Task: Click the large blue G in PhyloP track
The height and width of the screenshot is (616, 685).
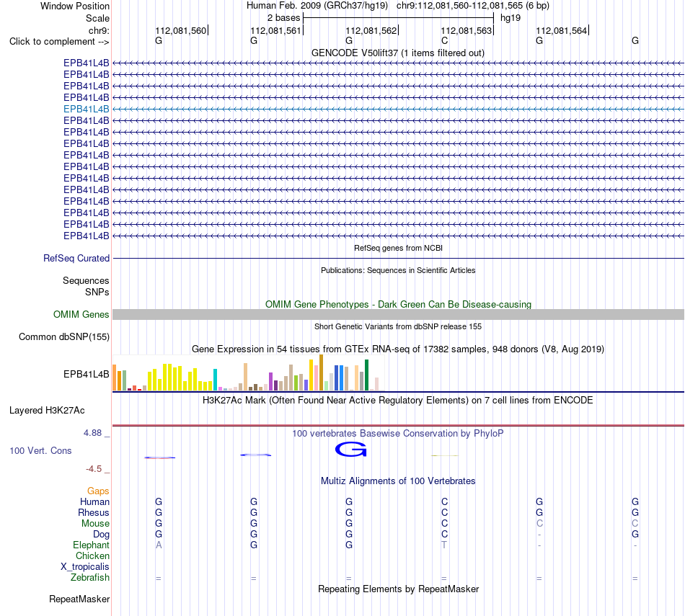Action: [x=351, y=450]
